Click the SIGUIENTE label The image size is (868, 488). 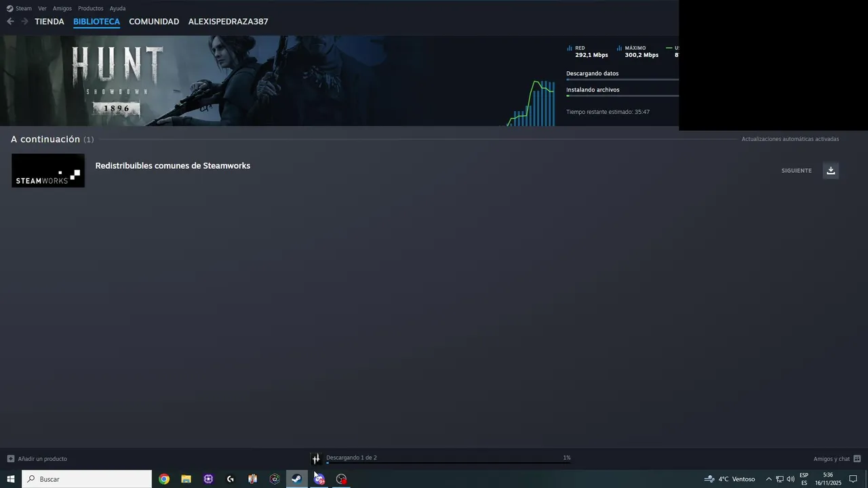coord(796,171)
